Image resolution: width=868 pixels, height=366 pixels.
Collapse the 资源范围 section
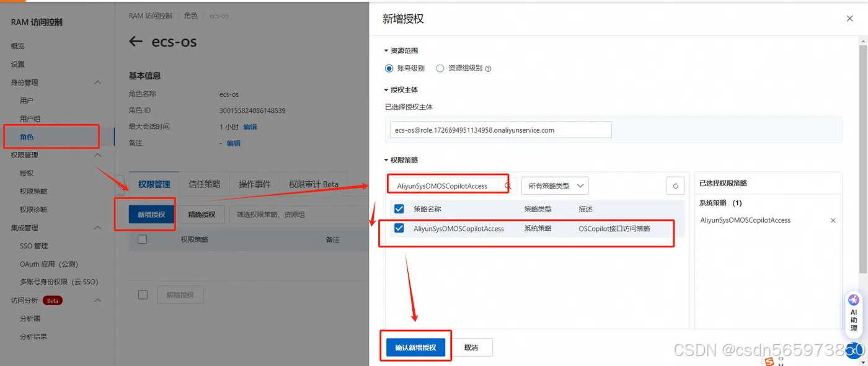tap(386, 50)
